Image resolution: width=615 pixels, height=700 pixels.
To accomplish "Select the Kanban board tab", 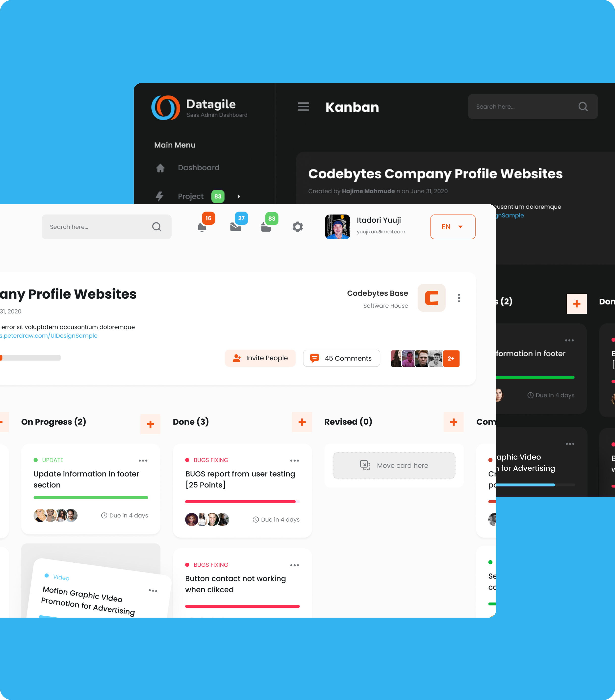I will click(351, 107).
